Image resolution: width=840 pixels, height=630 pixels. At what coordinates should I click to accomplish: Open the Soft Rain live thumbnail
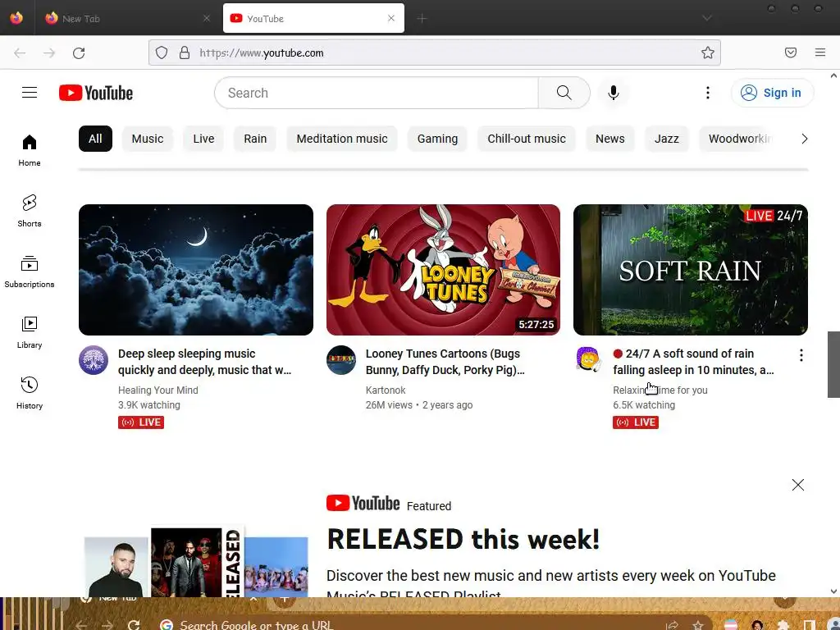(x=691, y=269)
